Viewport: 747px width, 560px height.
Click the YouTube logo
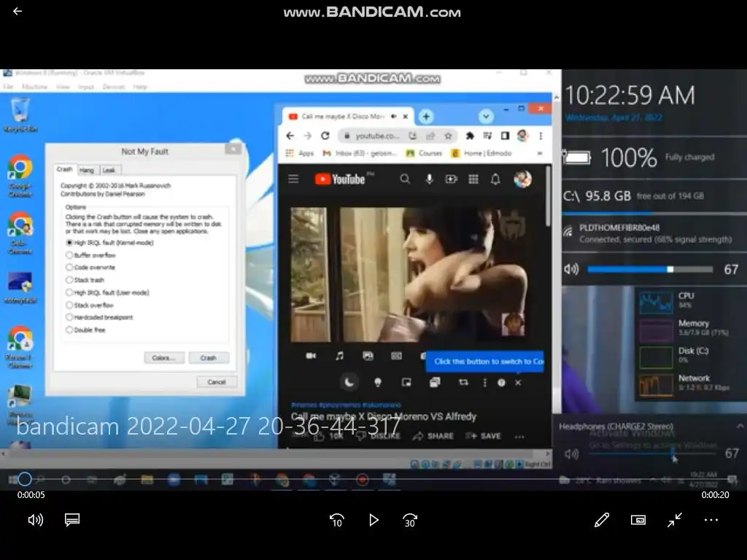[x=340, y=179]
